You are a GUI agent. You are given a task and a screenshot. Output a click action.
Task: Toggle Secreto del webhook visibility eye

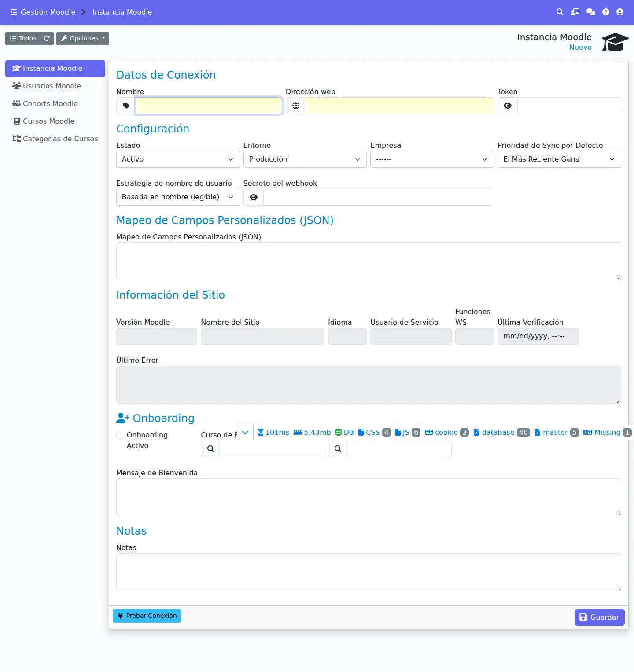pyautogui.click(x=254, y=197)
